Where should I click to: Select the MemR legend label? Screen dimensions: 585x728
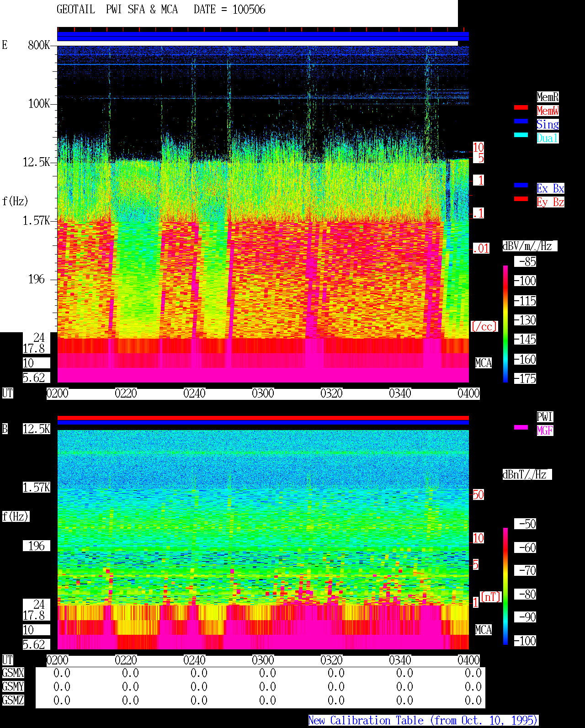point(548,97)
